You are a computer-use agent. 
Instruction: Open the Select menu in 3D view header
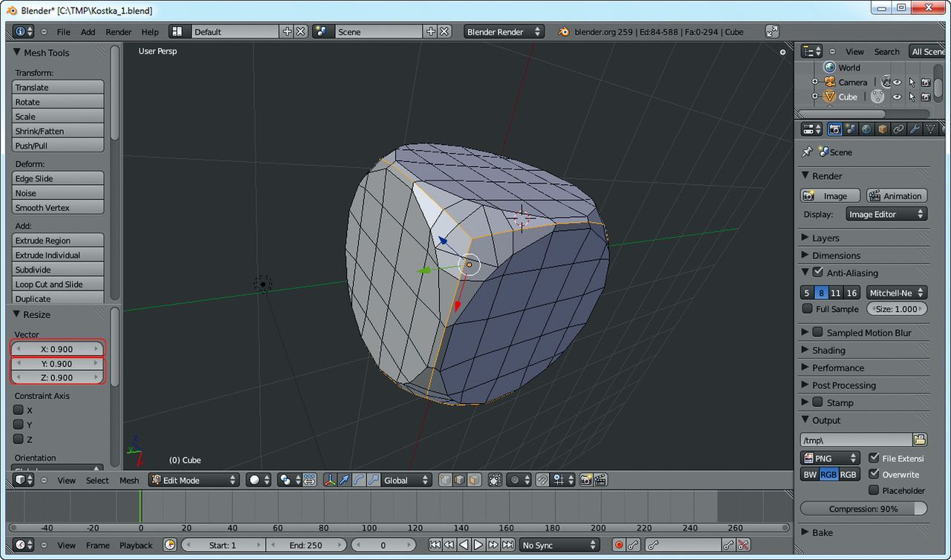pos(97,481)
